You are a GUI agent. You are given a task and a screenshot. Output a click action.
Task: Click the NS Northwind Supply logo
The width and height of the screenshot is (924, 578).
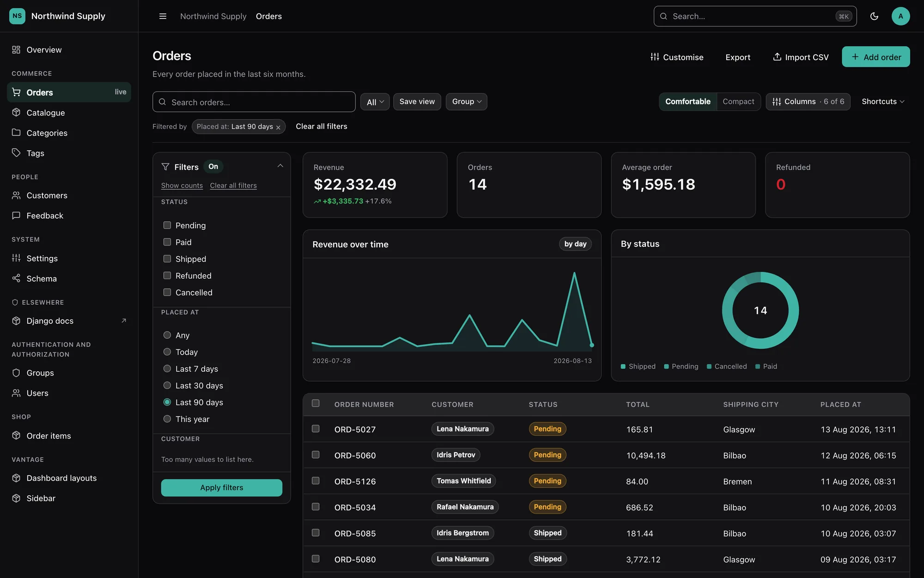[x=18, y=16]
